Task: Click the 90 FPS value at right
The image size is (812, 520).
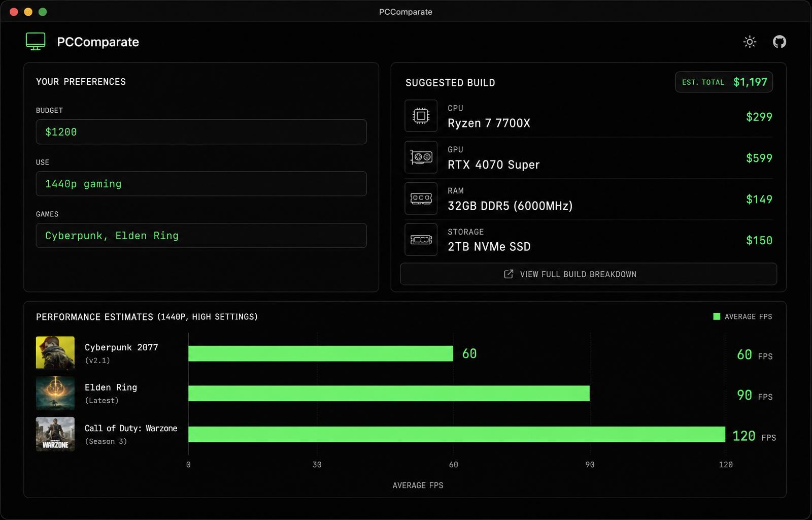Action: (754, 396)
